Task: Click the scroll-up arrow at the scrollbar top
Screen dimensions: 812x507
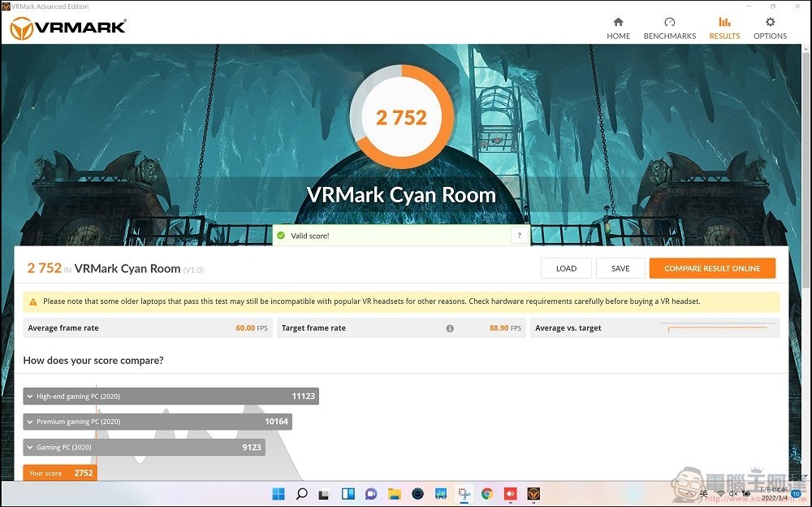Action: (x=806, y=49)
